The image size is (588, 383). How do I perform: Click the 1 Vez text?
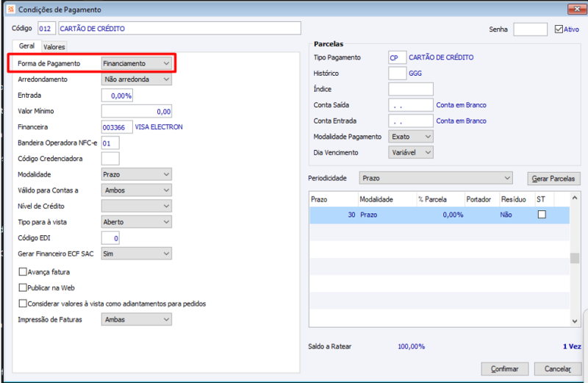coord(572,346)
